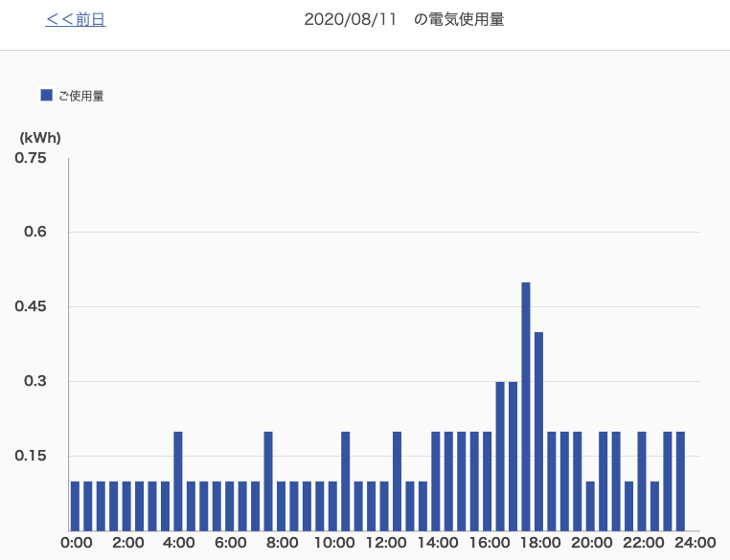Click the 24:00 x-axis label
The width and height of the screenshot is (730, 560).
click(695, 543)
